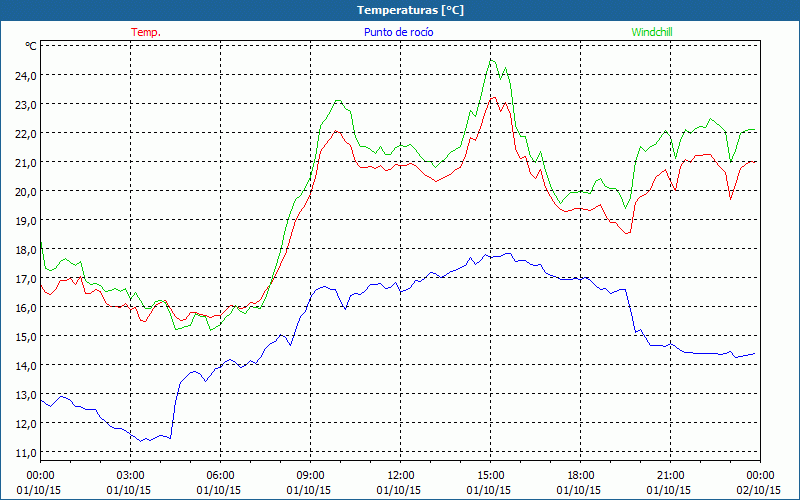The image size is (800, 500).
Task: Click the 16,0 y-axis value
Action: pos(26,308)
